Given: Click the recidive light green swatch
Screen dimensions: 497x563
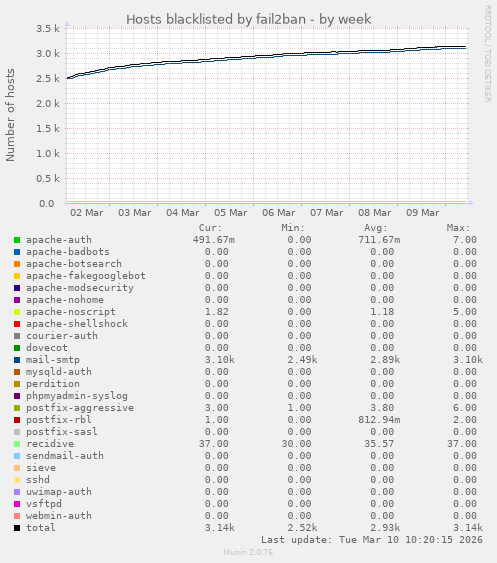Looking at the screenshot, I should click(x=17, y=444).
